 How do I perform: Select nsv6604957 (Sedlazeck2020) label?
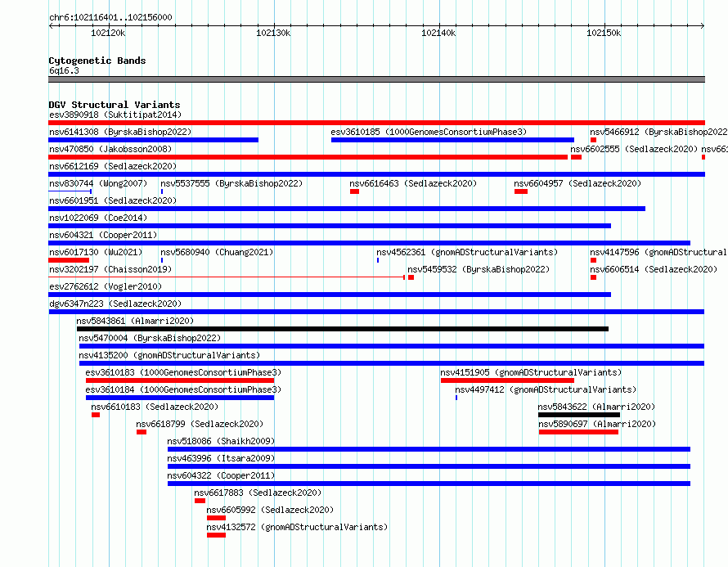click(577, 183)
